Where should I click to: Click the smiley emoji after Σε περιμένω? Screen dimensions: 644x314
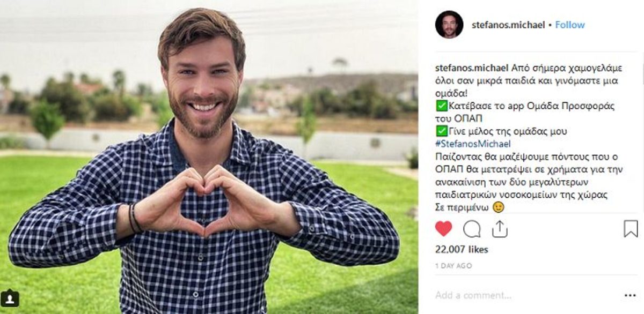pos(499,207)
